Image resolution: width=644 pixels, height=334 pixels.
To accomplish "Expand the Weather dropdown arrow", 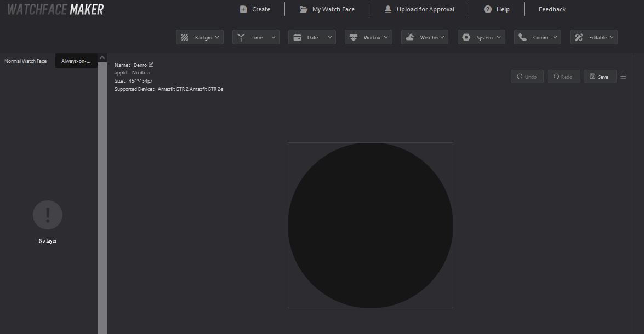I will point(442,37).
